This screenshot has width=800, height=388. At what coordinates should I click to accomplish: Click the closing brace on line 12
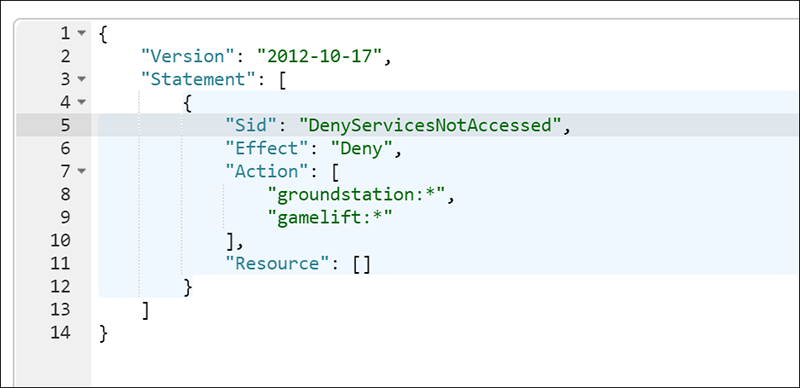click(188, 286)
